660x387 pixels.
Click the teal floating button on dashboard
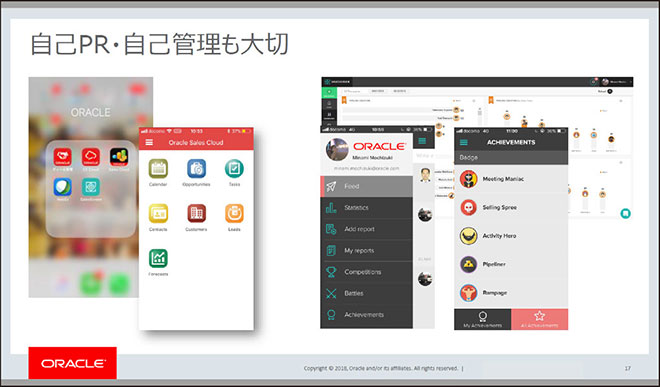click(625, 213)
